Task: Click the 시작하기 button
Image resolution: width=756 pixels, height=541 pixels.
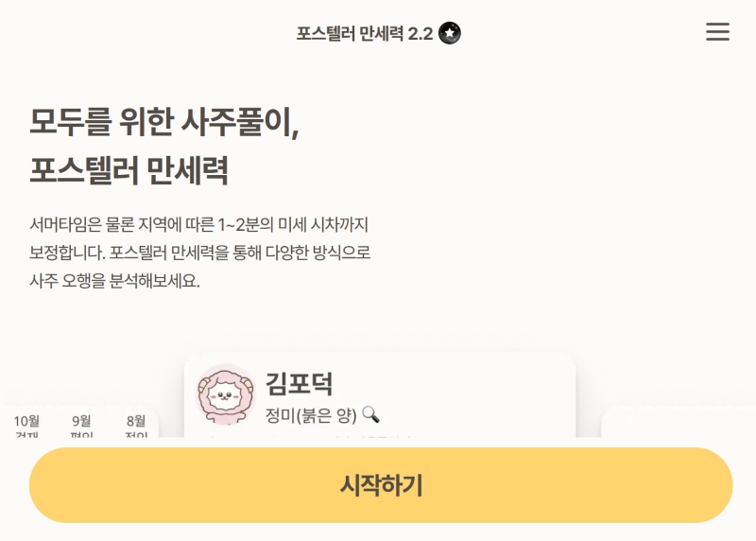Action: click(381, 485)
